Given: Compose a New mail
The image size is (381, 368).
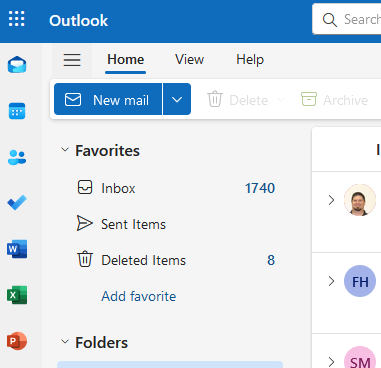Looking at the screenshot, I should pos(108,99).
